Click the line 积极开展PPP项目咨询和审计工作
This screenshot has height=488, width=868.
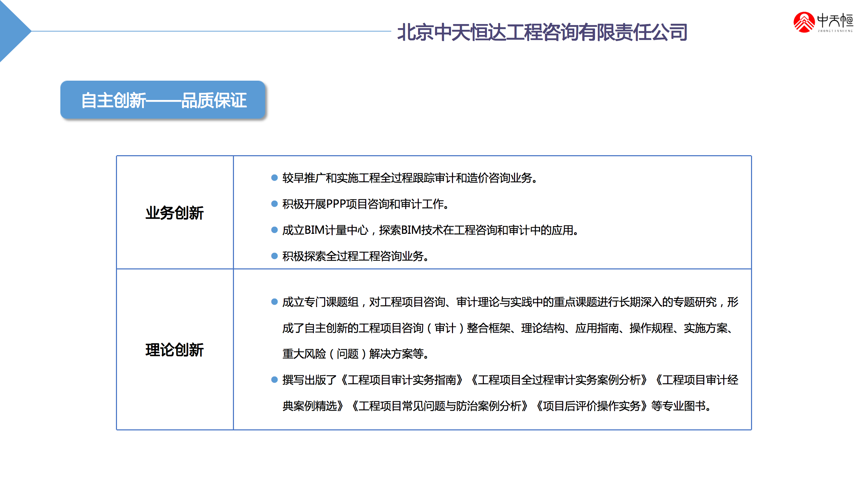[366, 204]
